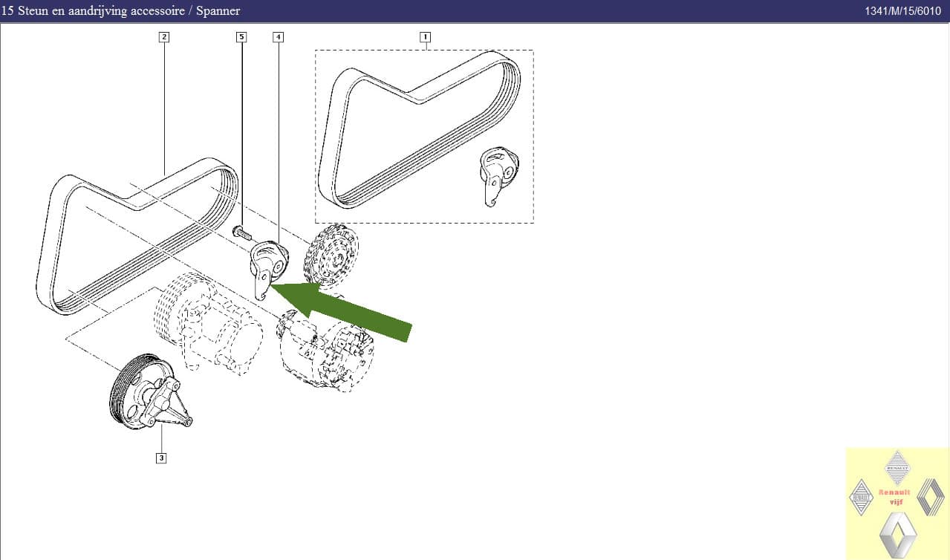The height and width of the screenshot is (560, 950).
Task: Click callout number 1 label
Action: (426, 36)
